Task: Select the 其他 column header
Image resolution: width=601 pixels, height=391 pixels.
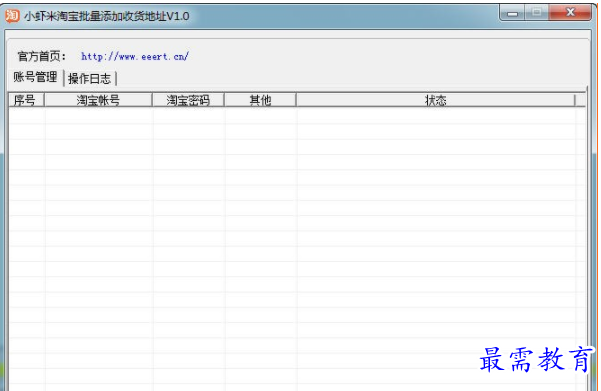Action: point(260,100)
